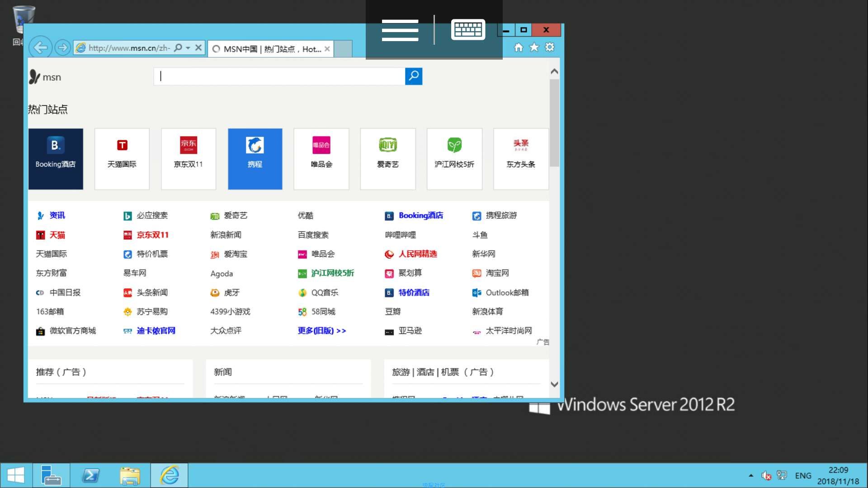Viewport: 868px width, 488px height.
Task: Open Server Manager from the taskbar
Action: 51,475
